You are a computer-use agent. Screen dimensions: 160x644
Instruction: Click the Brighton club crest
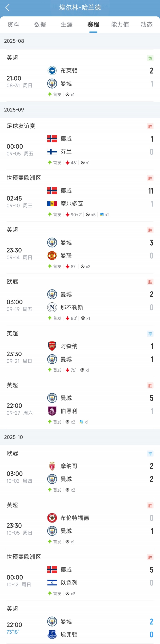pos(52,71)
